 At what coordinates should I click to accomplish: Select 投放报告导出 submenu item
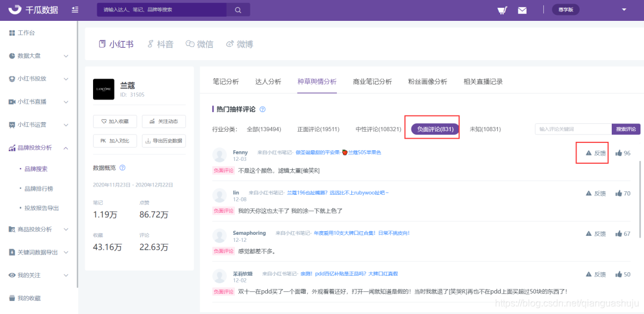pyautogui.click(x=42, y=208)
